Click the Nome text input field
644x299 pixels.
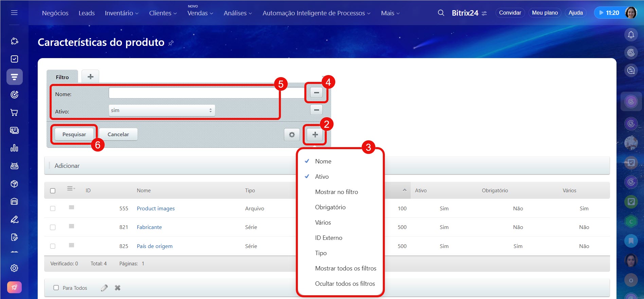(x=206, y=93)
